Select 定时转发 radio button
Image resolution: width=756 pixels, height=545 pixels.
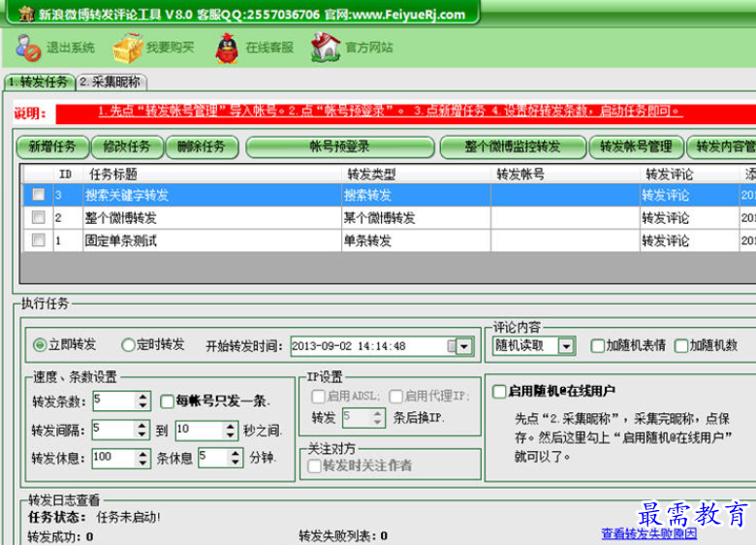pos(128,345)
